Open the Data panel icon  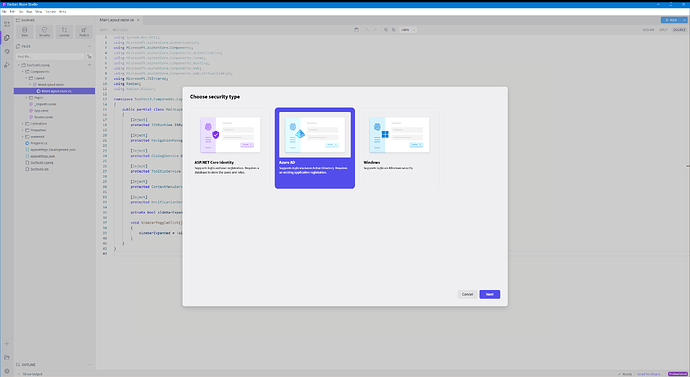coord(25,32)
